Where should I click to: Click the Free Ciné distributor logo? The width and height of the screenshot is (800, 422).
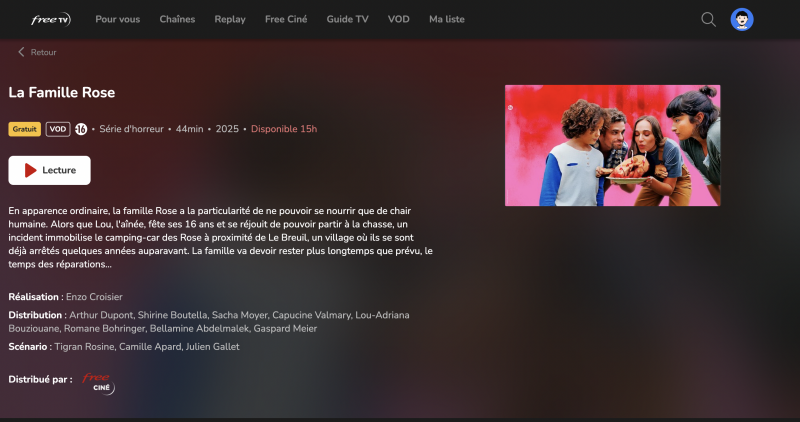[98, 384]
